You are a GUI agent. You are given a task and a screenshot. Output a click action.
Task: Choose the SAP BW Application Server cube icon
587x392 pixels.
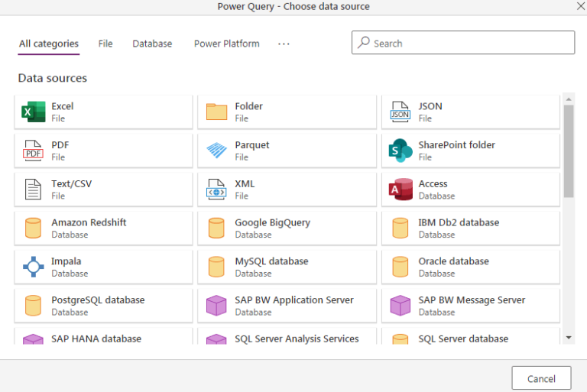(216, 306)
